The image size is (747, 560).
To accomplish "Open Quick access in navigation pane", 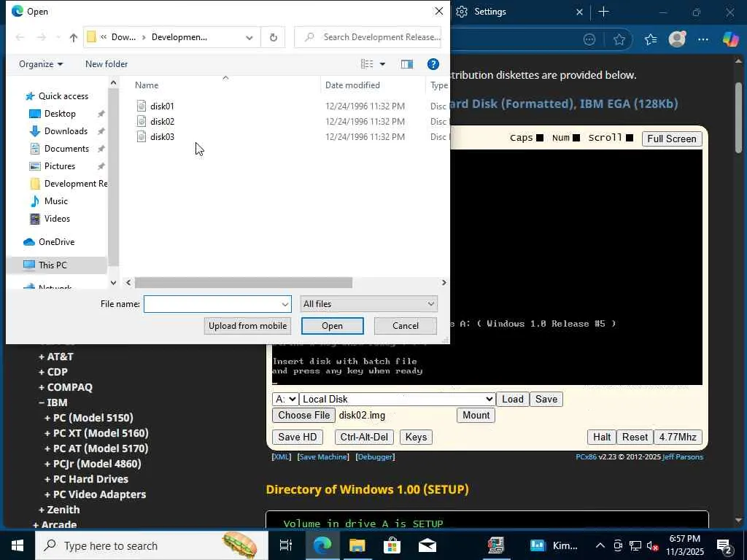I will point(63,96).
